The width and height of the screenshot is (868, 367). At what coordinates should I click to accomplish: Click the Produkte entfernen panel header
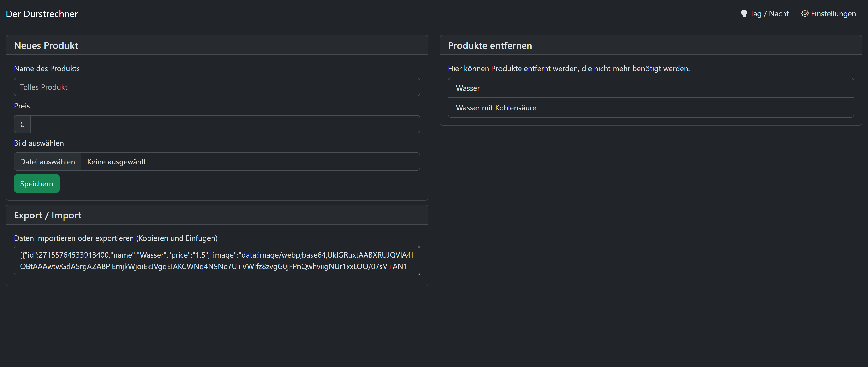490,46
